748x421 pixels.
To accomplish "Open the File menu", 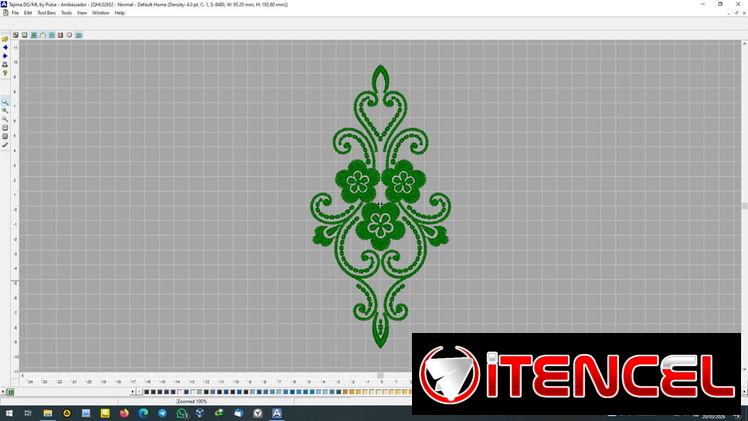I will (15, 13).
